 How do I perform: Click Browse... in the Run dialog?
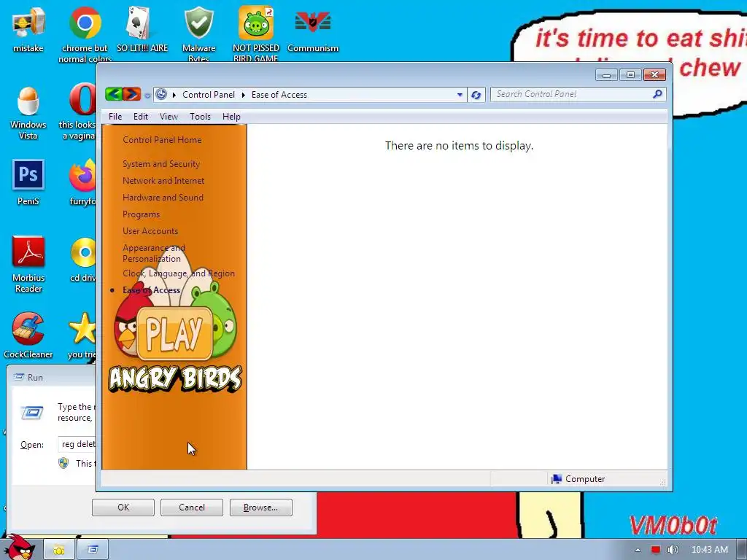260,507
